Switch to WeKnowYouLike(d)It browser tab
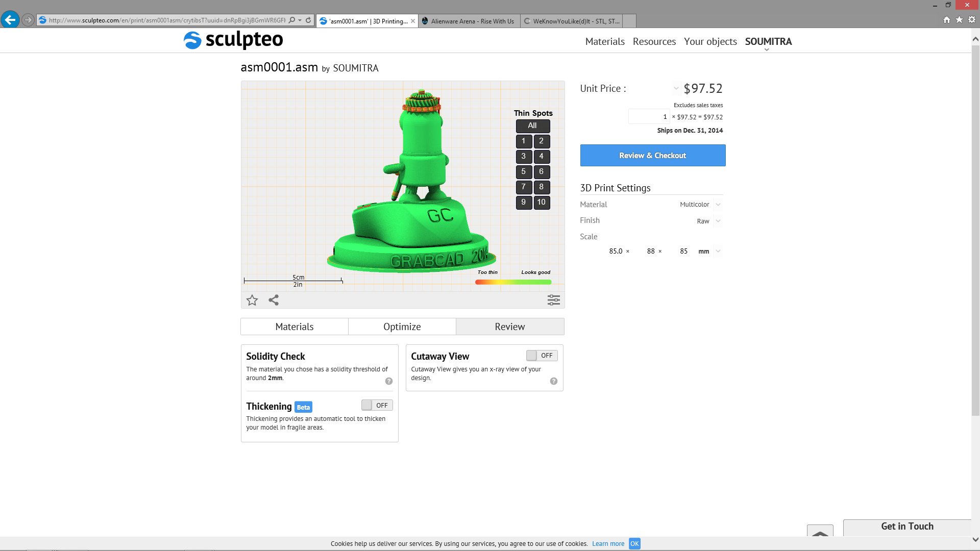This screenshot has width=980, height=551. 572,21
